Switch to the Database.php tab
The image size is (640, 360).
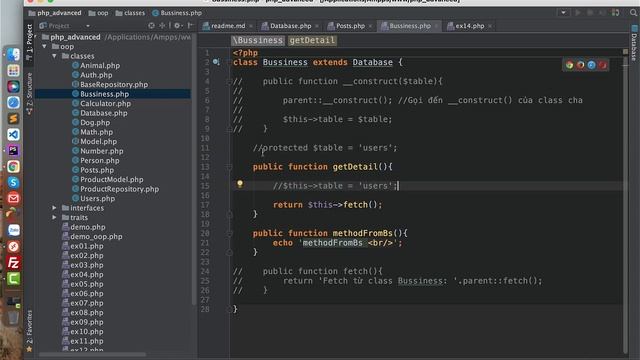click(290, 26)
